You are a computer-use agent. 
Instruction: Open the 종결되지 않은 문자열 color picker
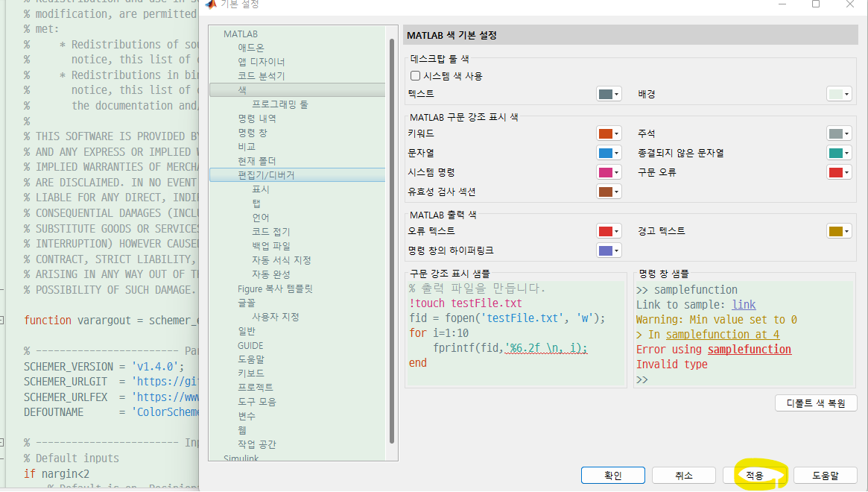coord(839,153)
